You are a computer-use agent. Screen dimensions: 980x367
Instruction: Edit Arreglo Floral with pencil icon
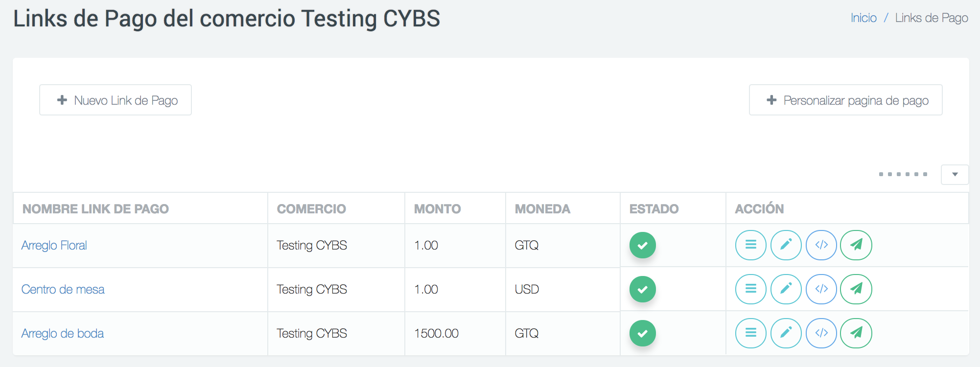[786, 245]
